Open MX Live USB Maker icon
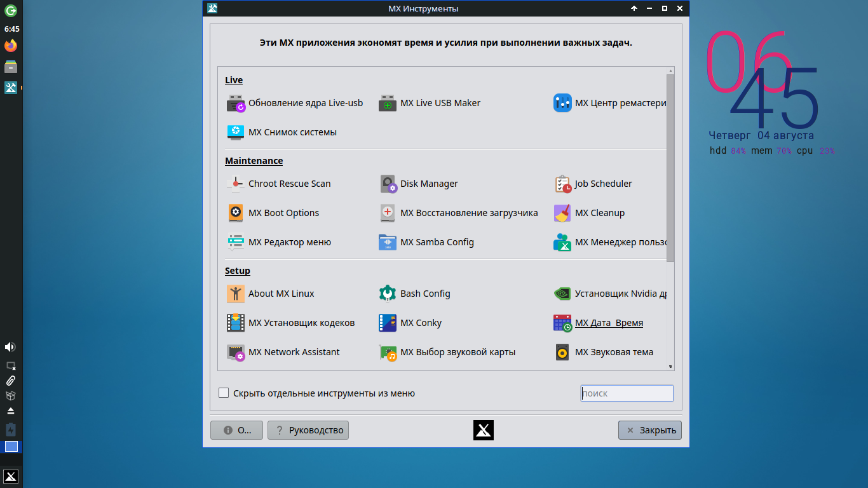 (388, 104)
